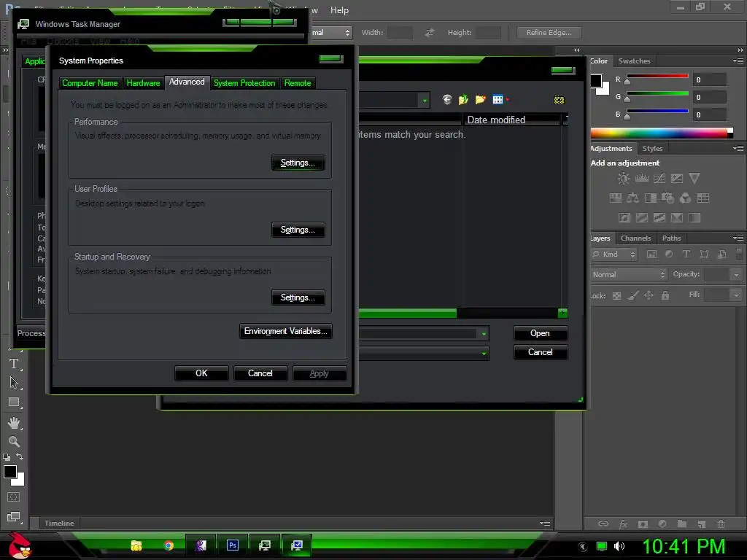Add Vibrance adjustment triangle icon

coord(694,178)
